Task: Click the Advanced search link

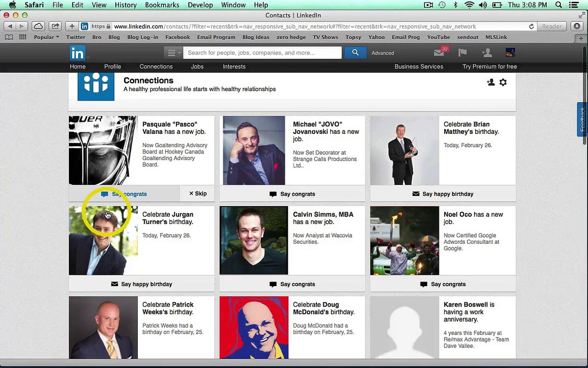Action: pos(382,53)
